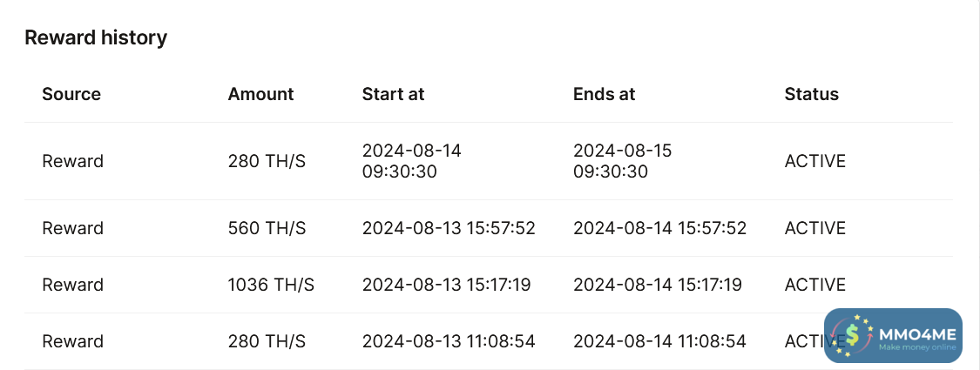Click ACTIVE status in the 560 TH/S row
Viewport: 980px width, 370px height.
[x=814, y=228]
